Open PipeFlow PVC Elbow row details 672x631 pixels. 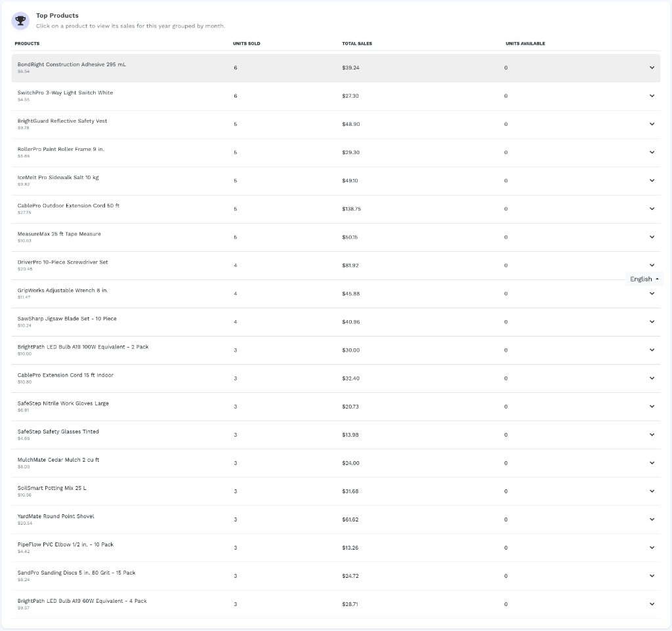pos(335,548)
